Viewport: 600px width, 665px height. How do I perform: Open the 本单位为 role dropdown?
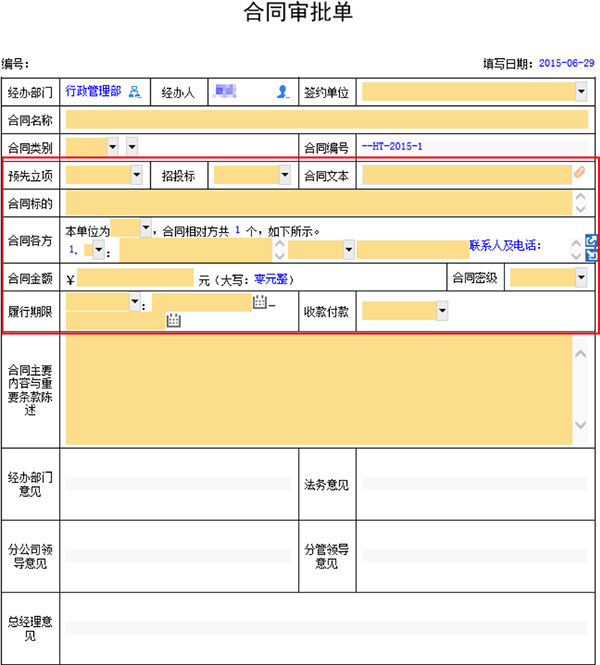point(146,228)
